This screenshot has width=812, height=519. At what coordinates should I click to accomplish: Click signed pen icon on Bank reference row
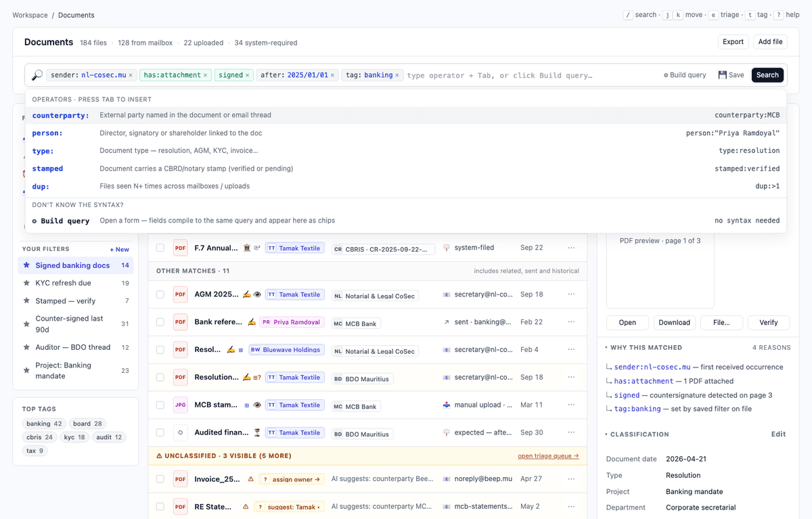(x=252, y=322)
